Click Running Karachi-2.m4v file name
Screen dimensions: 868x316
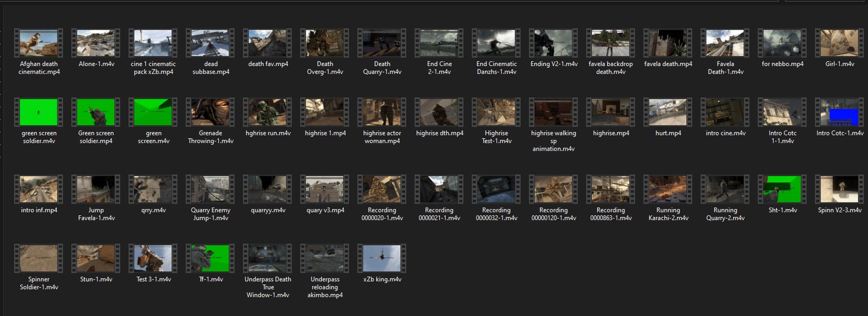coord(668,214)
